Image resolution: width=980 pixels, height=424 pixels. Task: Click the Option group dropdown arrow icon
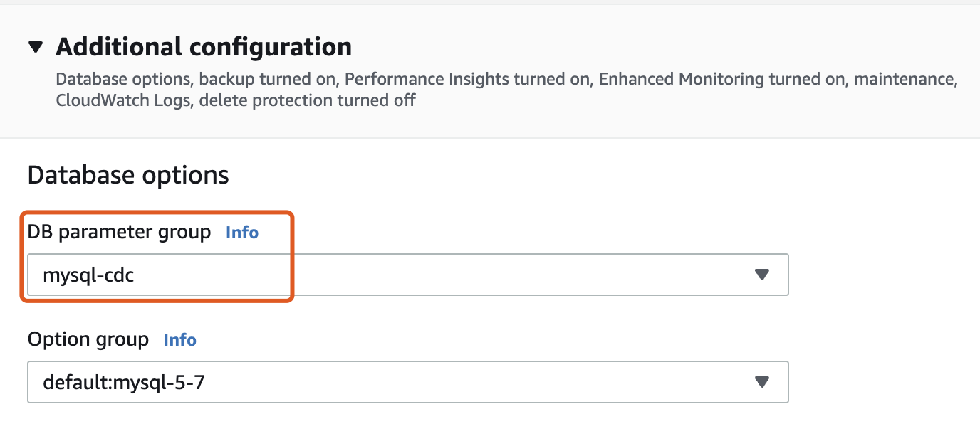(x=762, y=383)
